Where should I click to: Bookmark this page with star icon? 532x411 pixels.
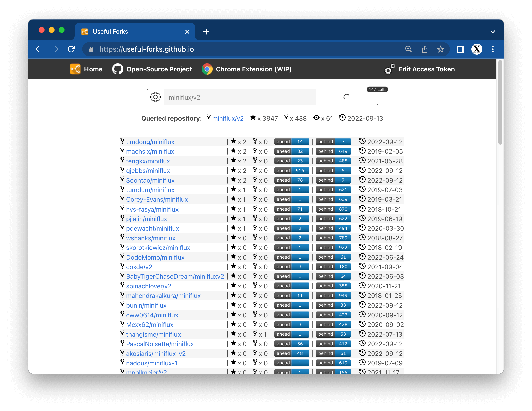coord(440,49)
